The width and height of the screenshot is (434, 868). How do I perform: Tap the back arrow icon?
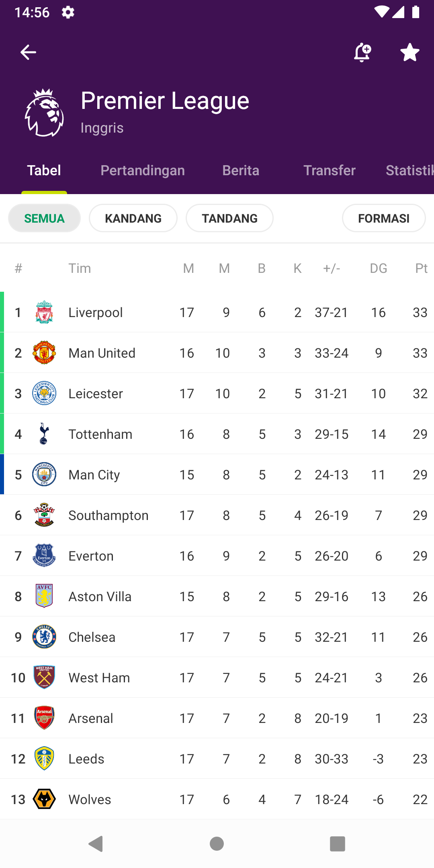28,52
